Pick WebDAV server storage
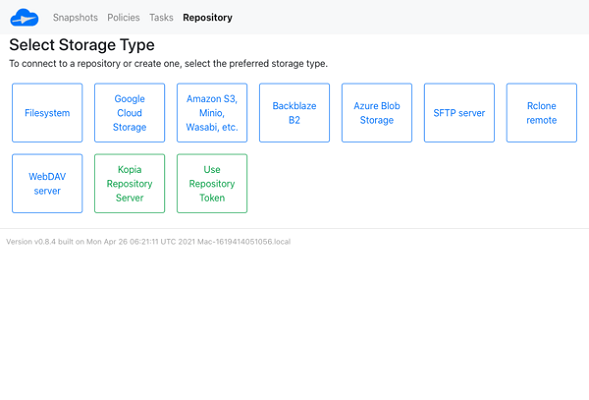 [47, 183]
